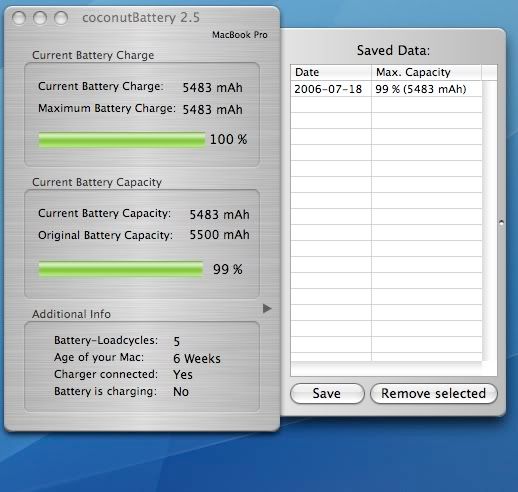
Task: Zoom the coconutBattery window
Action: 61,18
